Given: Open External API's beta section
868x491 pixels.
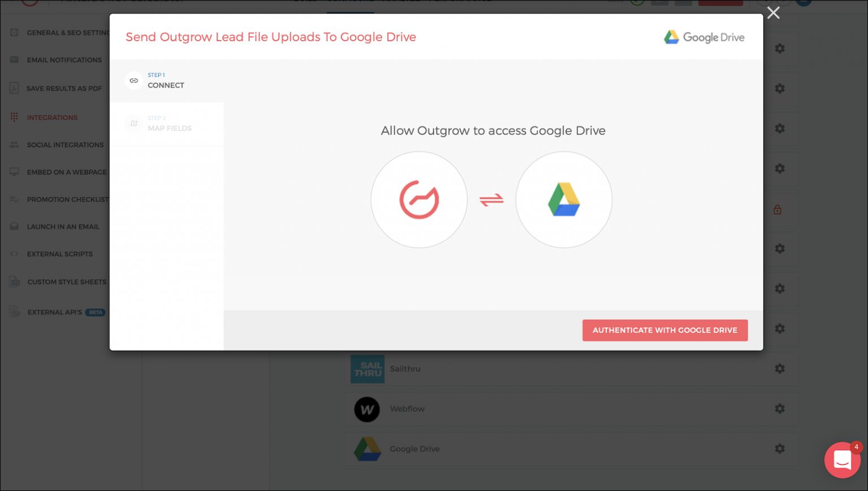Looking at the screenshot, I should (x=55, y=312).
